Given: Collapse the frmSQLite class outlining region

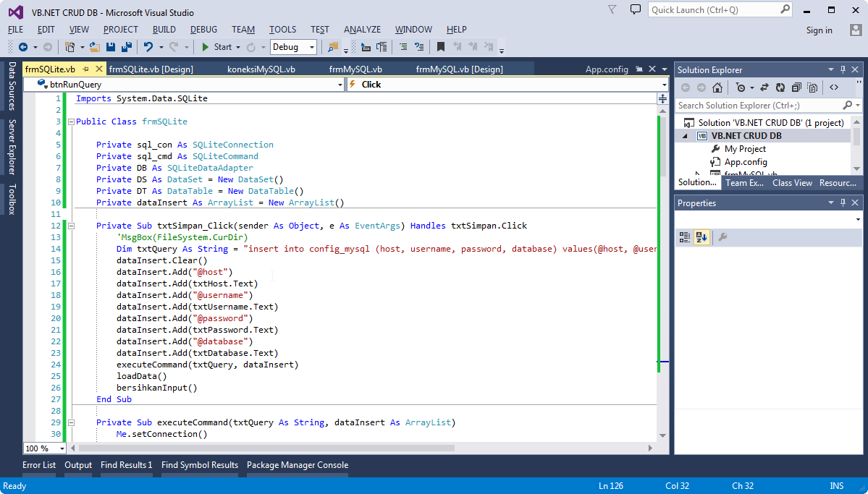Looking at the screenshot, I should (71, 122).
